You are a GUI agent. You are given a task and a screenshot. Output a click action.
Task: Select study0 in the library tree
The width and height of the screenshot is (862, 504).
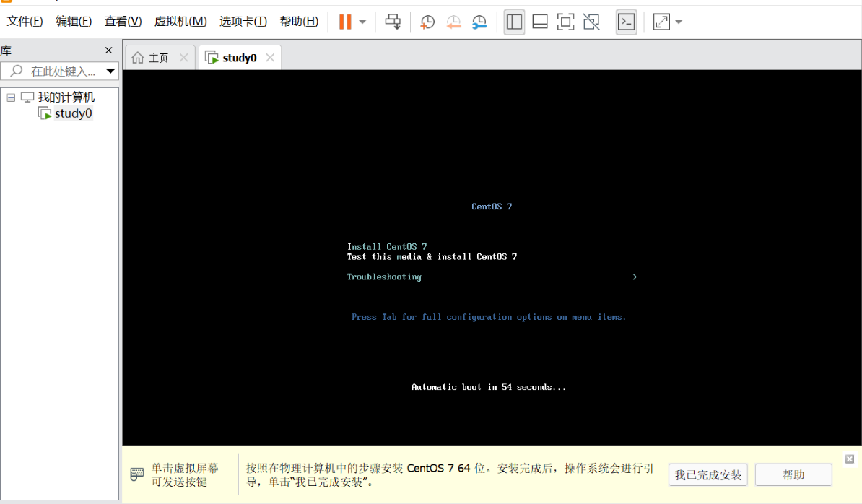coord(73,113)
